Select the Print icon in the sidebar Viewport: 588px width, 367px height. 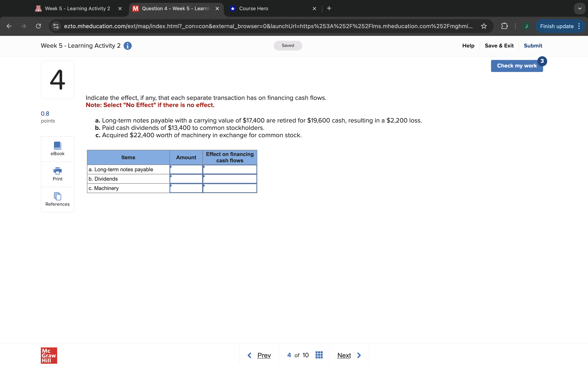coord(57,174)
